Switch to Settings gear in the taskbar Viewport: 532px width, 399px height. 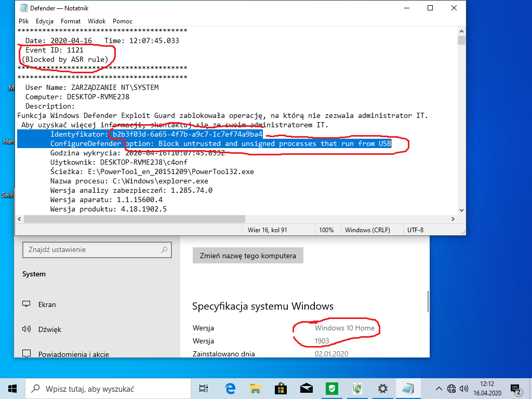pos(383,389)
